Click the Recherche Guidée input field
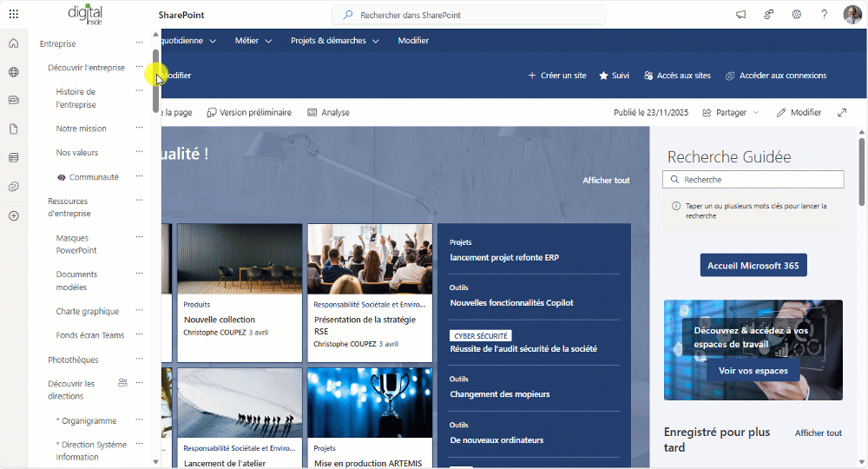868x469 pixels. (x=753, y=180)
